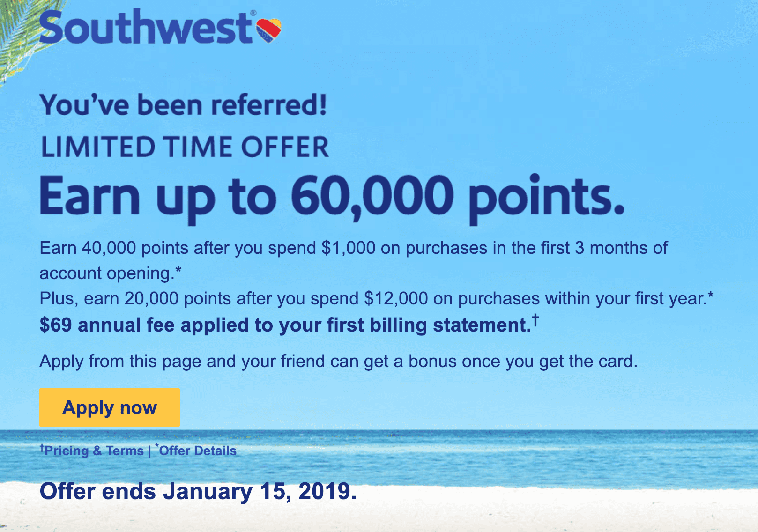Click the asterisk after "first year."
This screenshot has height=532, width=758.
tap(711, 296)
